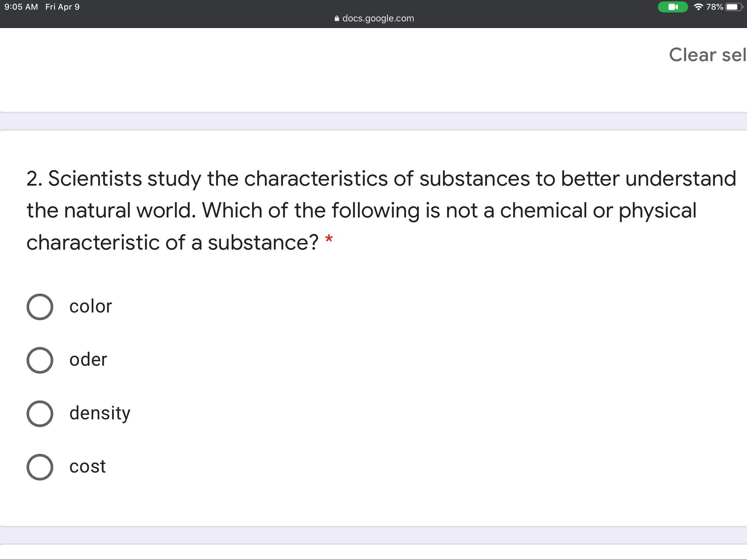Screen dimensions: 747x560
Task: Click the docs.google.com address text
Action: click(x=378, y=18)
